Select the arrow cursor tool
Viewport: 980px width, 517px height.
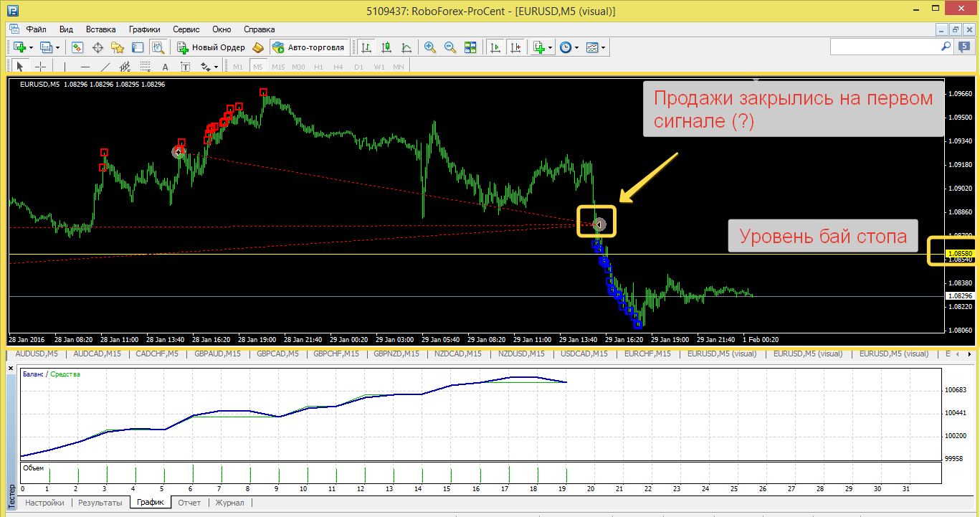coord(20,67)
